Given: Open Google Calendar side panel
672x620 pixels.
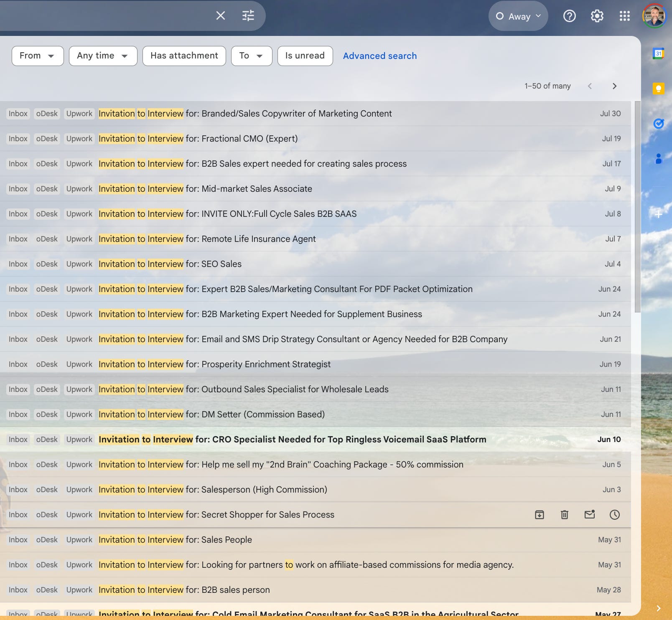Looking at the screenshot, I should [x=659, y=53].
